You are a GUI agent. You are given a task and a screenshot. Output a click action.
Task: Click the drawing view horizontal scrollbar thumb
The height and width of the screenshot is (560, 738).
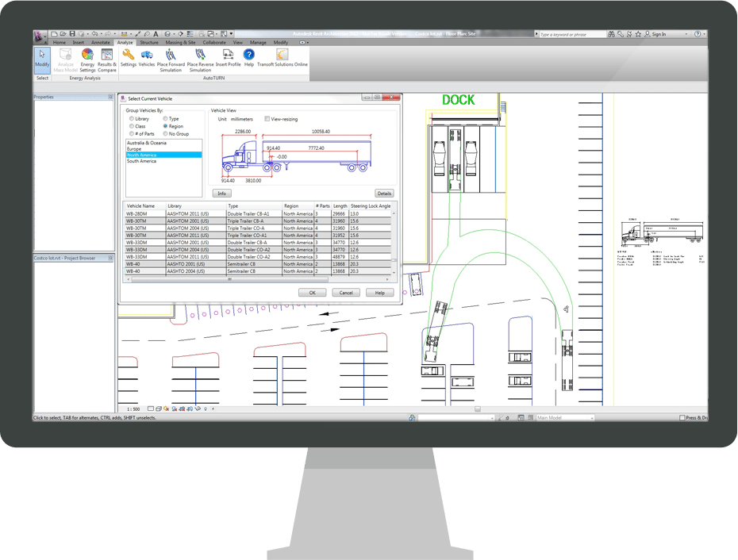[478, 409]
